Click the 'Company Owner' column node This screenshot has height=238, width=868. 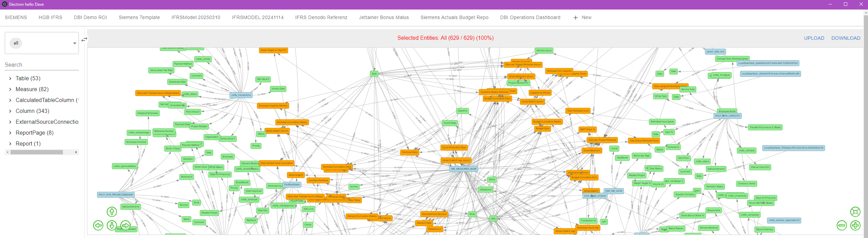pyautogui.click(x=747, y=184)
